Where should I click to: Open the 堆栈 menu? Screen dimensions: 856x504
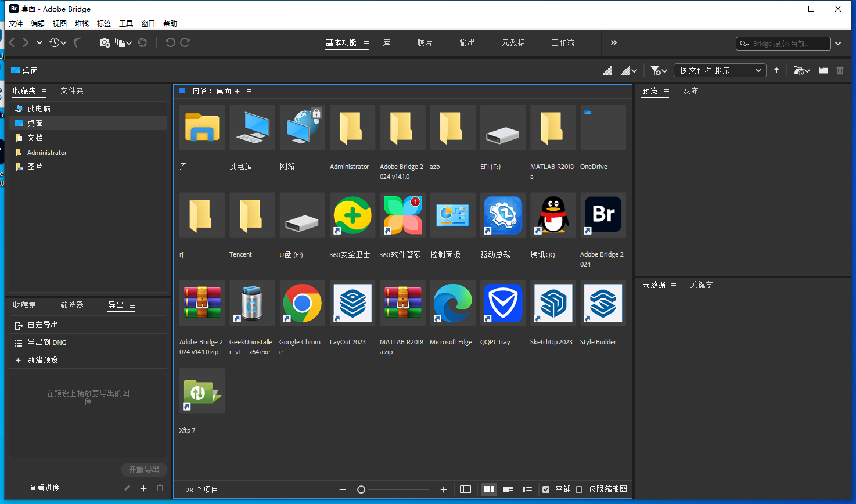(x=82, y=23)
